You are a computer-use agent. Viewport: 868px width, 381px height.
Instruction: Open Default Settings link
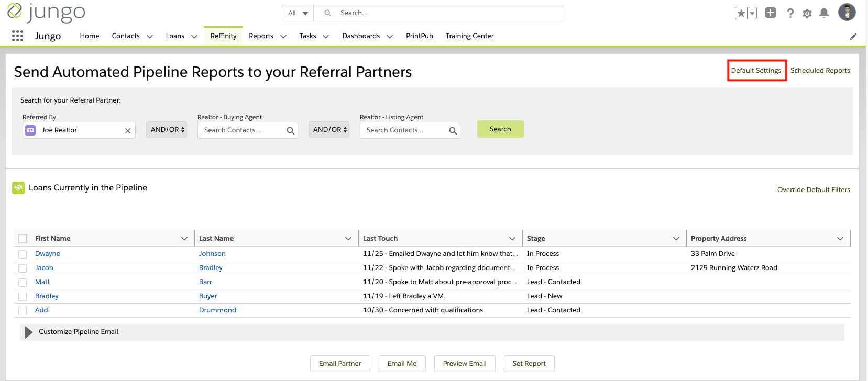point(756,71)
